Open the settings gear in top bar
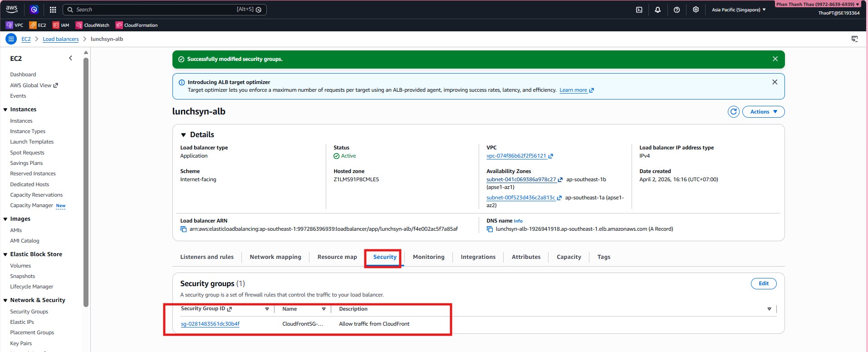The width and height of the screenshot is (868, 352). 696,10
